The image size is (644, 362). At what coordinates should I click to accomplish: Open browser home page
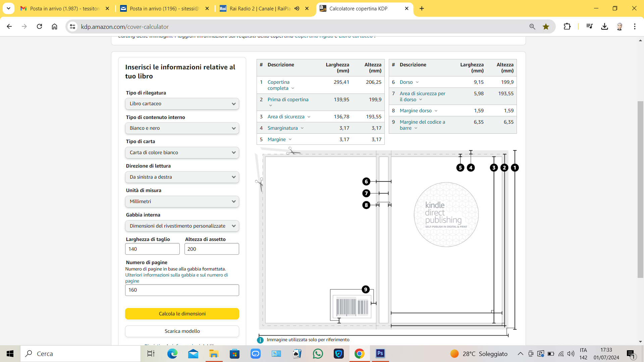click(x=54, y=26)
